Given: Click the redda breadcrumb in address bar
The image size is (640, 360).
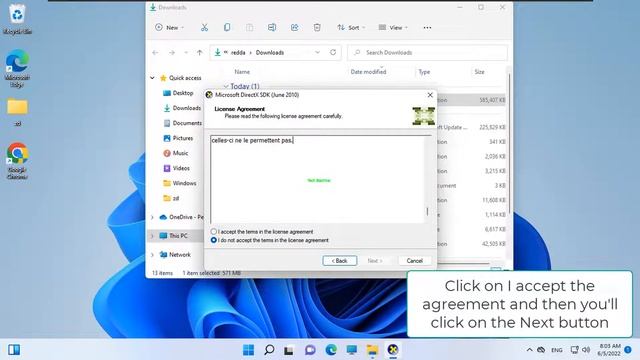Looking at the screenshot, I should tap(238, 53).
